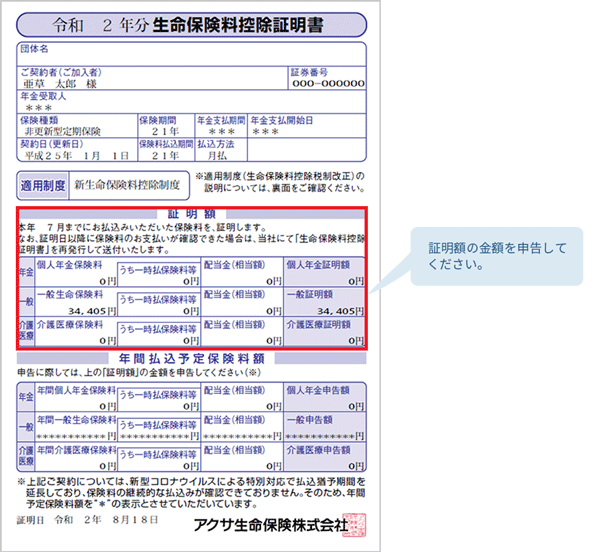The height and width of the screenshot is (552, 610).
Task: Select the text 新生命保険料控除制度
Action: coord(127,185)
